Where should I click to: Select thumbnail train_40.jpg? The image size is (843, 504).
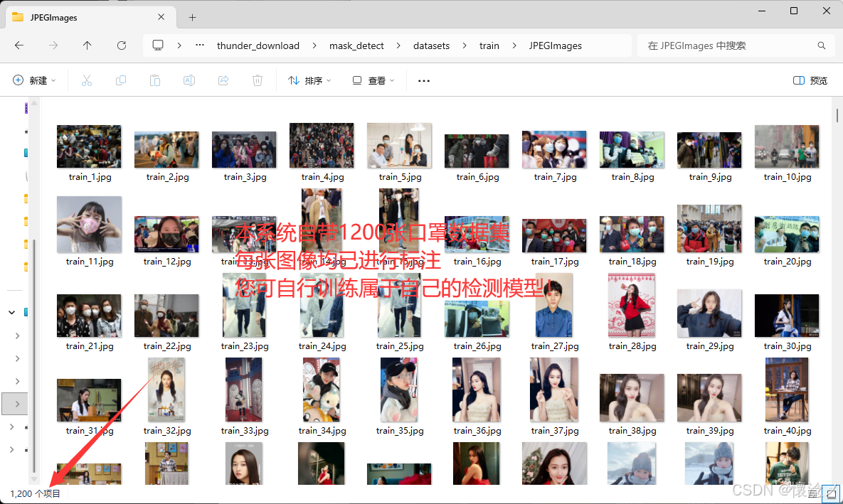coord(787,390)
